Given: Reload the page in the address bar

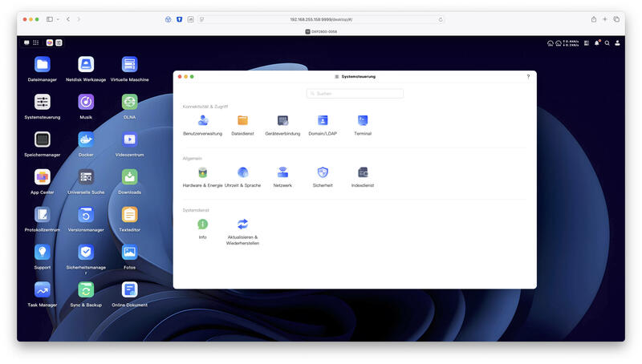Looking at the screenshot, I should (x=441, y=19).
